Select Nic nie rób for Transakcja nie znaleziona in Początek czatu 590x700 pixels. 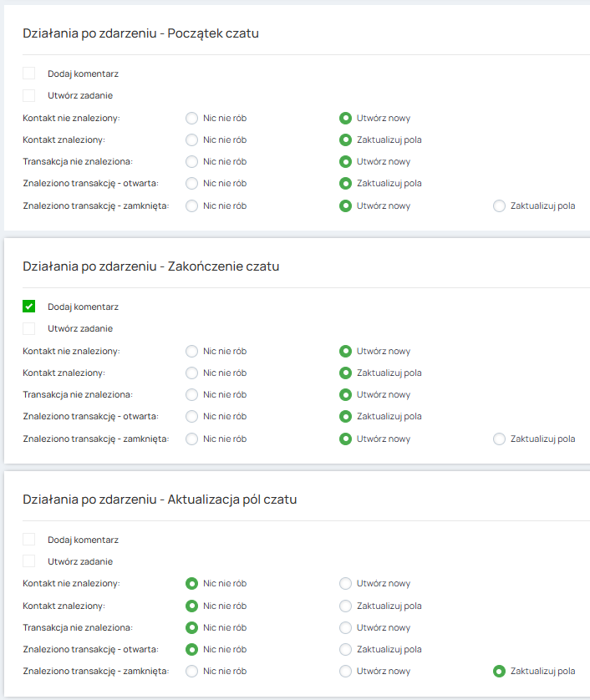191,161
